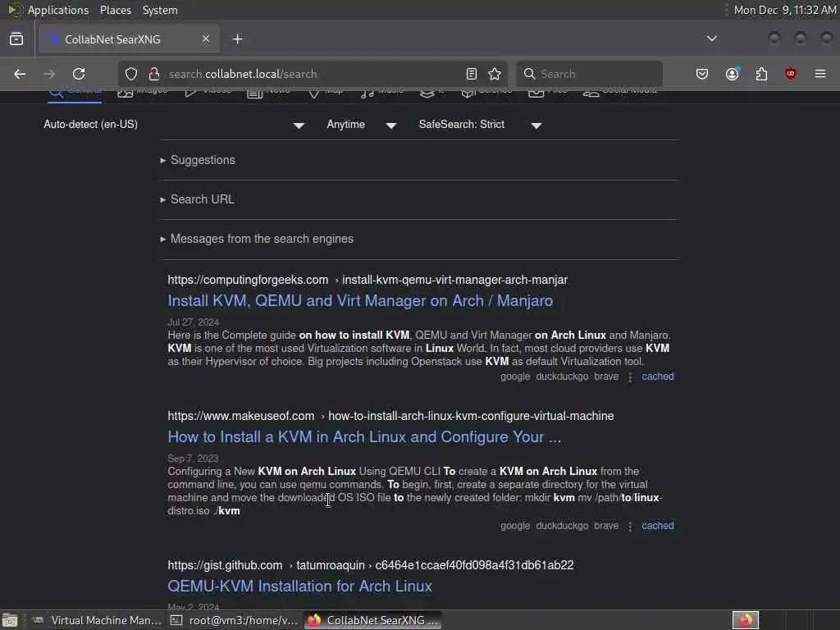
Task: Open the shield tracking protection icon
Action: [131, 74]
